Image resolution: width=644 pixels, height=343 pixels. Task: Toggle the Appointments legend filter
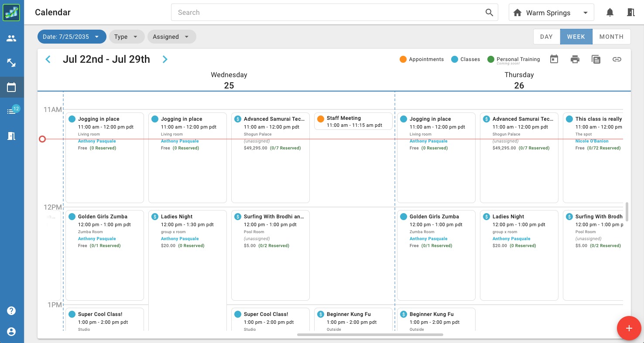point(421,59)
